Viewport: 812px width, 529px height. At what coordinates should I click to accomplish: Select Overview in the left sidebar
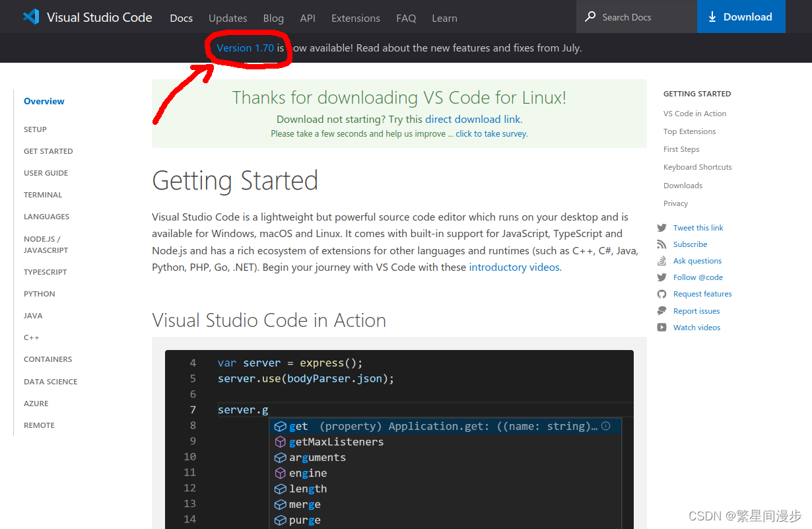44,101
